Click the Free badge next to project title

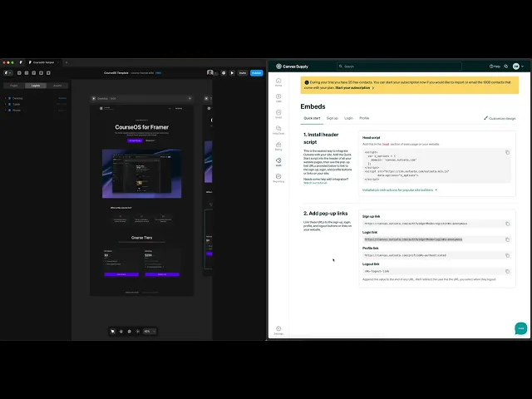coord(158,73)
